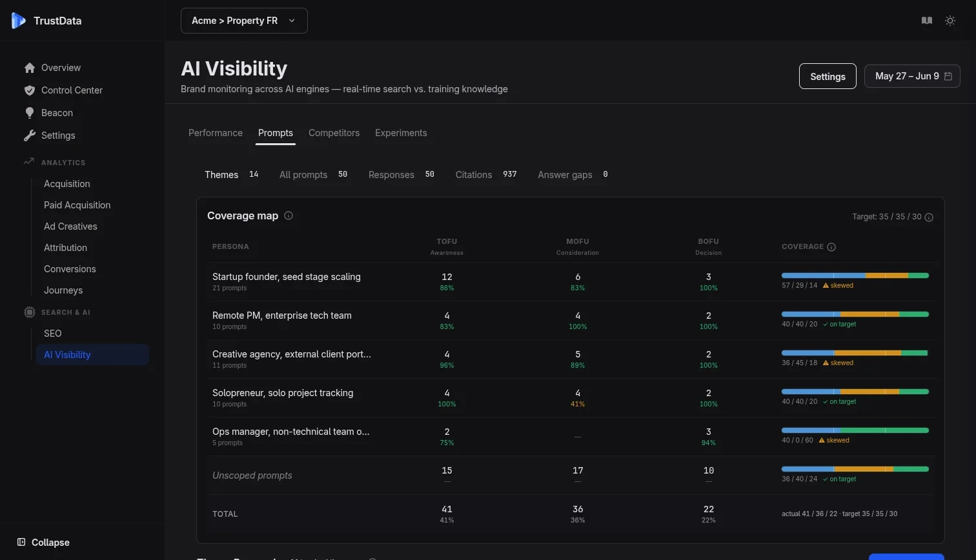
Task: Click the BOFU Decision column header
Action: pos(708,246)
